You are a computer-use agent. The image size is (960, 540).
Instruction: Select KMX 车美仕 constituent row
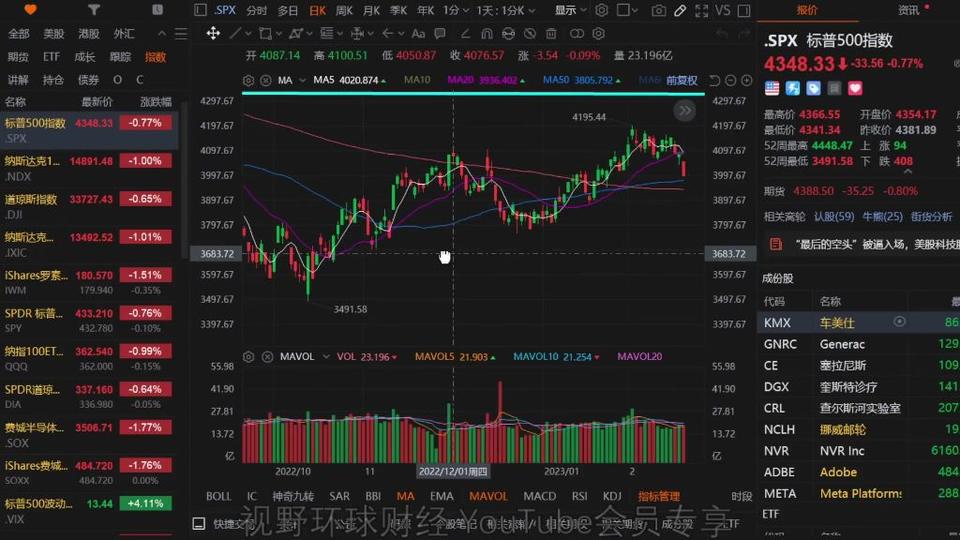point(858,322)
